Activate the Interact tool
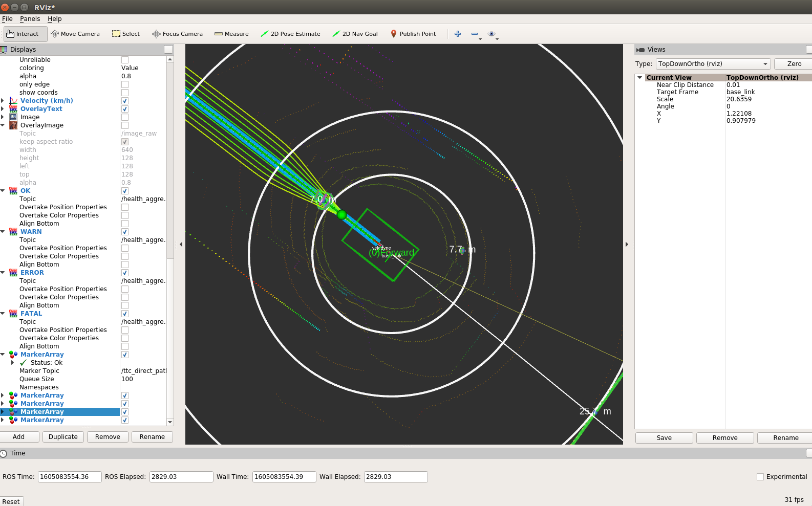Image resolution: width=812 pixels, height=506 pixels. (x=25, y=34)
